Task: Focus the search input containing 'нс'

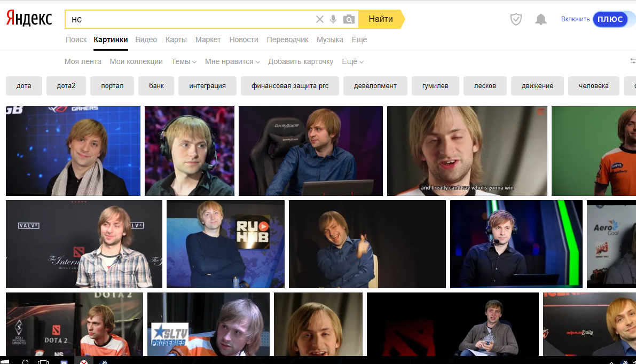Action: click(x=190, y=19)
